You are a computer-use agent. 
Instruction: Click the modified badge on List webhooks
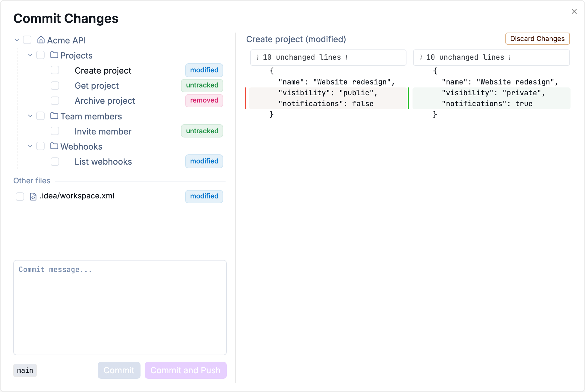[204, 161]
